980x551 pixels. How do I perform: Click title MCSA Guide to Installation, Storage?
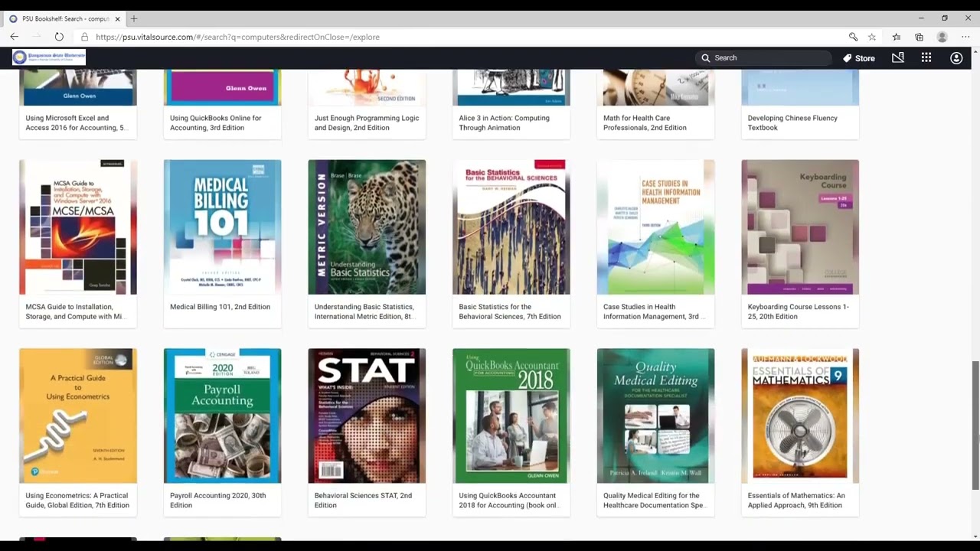pos(77,311)
